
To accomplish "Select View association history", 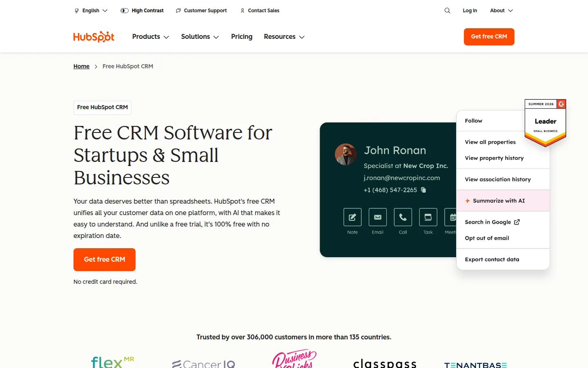I will [498, 179].
